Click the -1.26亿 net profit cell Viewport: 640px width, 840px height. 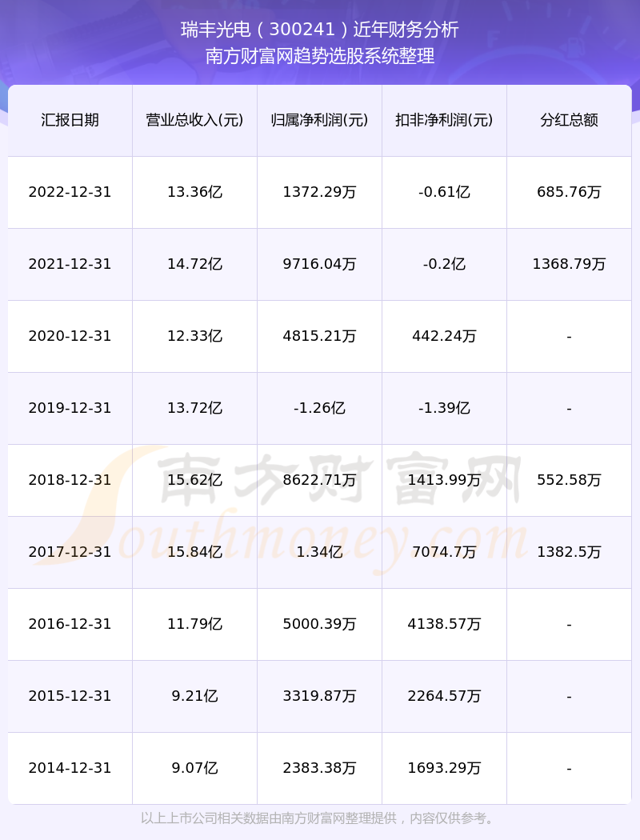tap(320, 408)
